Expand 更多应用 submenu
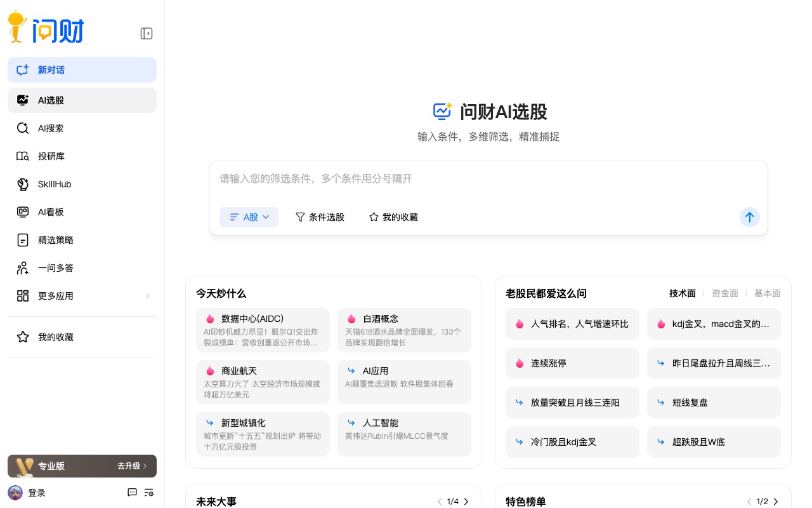This screenshot has width=812, height=508. (82, 296)
